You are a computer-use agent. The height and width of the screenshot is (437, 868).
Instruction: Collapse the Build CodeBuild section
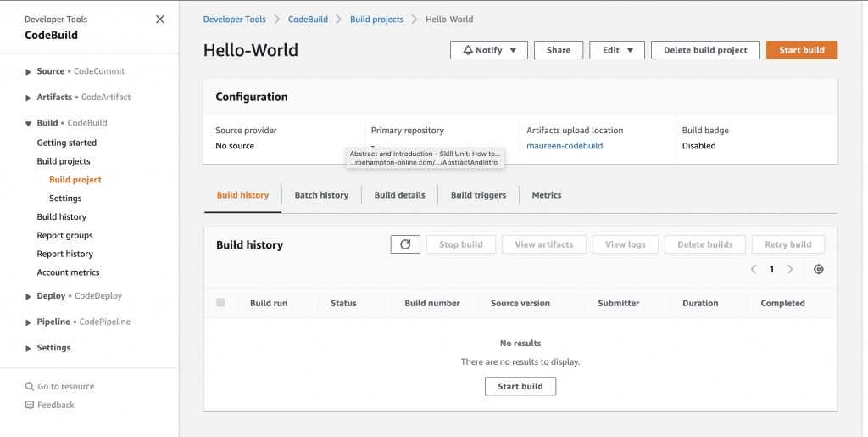pyautogui.click(x=29, y=124)
